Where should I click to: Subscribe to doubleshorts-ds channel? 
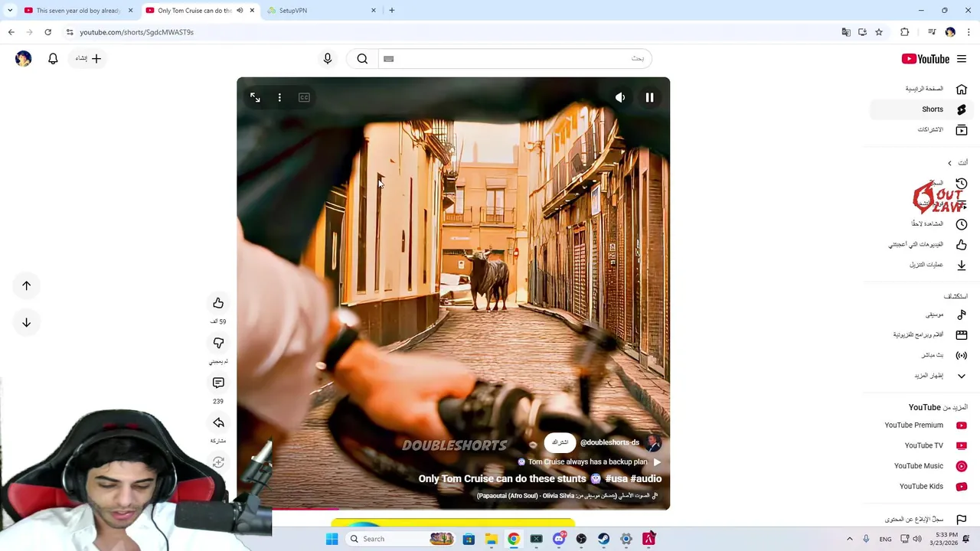(x=560, y=442)
